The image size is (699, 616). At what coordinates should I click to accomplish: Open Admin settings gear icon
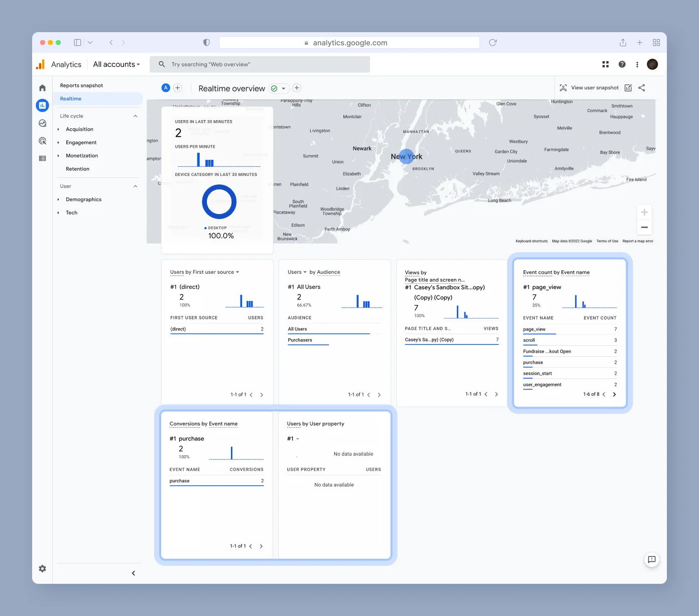pyautogui.click(x=42, y=568)
